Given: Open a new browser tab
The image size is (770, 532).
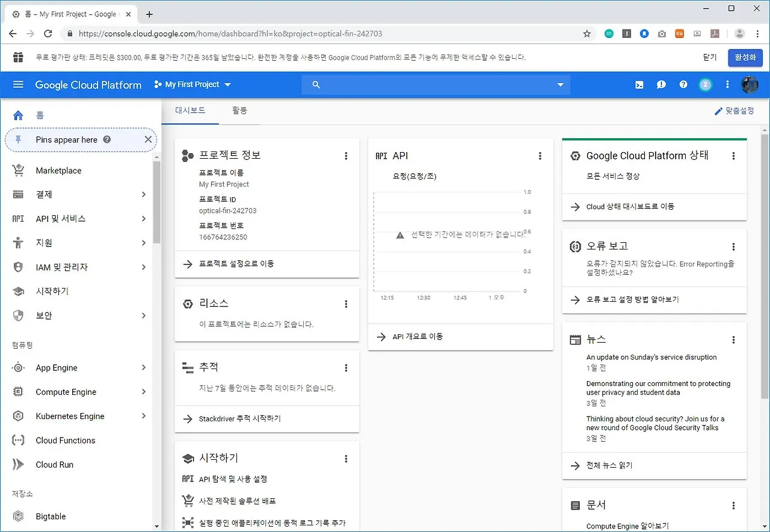Looking at the screenshot, I should [149, 14].
